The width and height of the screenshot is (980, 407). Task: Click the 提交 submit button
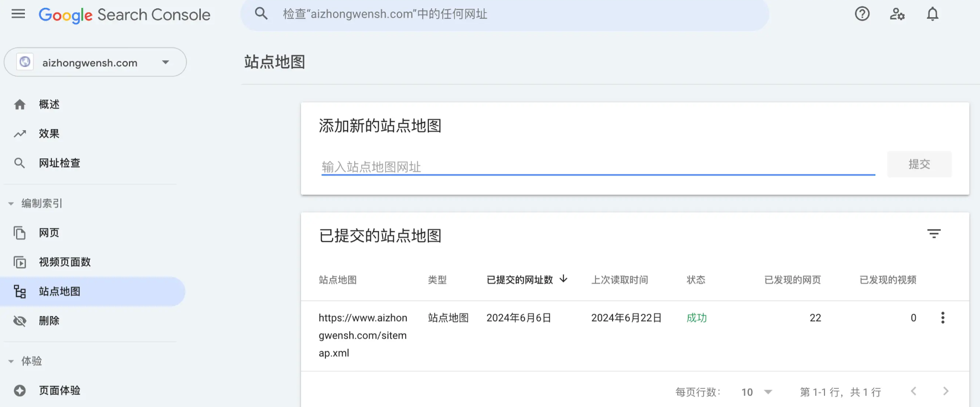pos(919,164)
